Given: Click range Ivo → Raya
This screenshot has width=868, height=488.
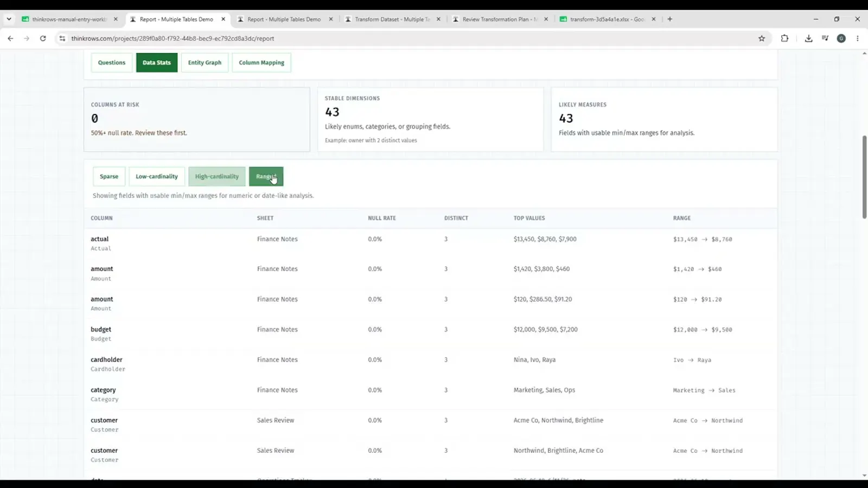Looking at the screenshot, I should click(x=692, y=360).
